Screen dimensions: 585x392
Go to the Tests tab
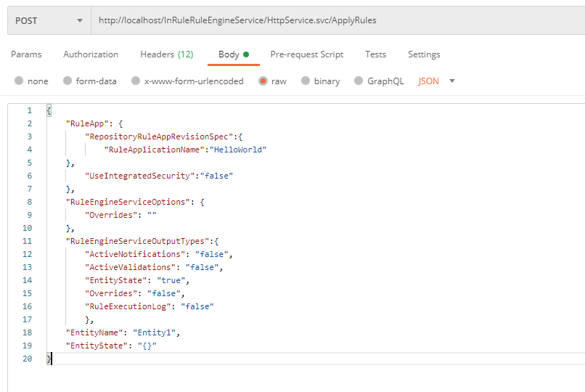(375, 54)
